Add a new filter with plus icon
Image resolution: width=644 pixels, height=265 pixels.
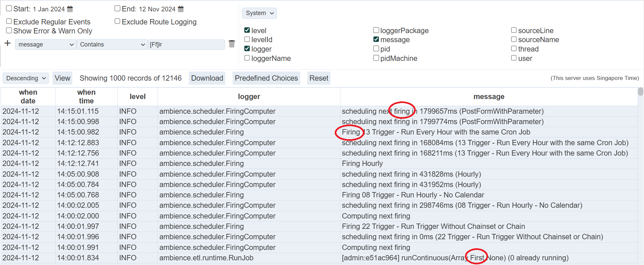click(x=8, y=43)
